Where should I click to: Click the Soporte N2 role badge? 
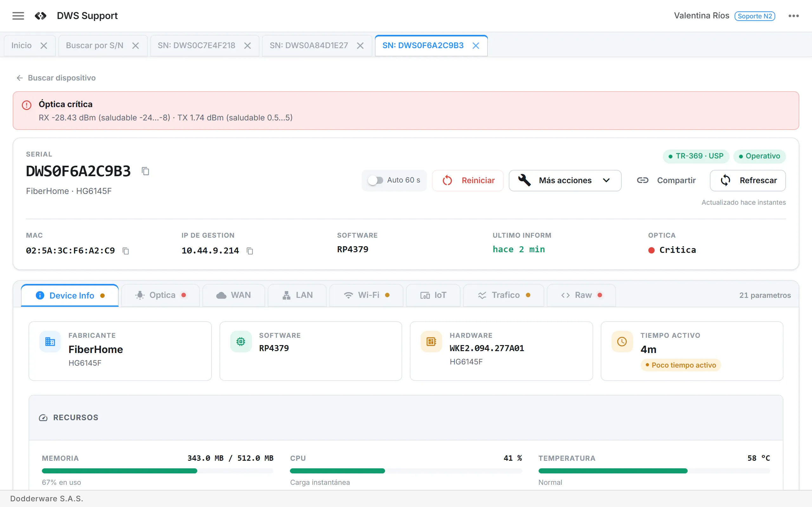755,16
